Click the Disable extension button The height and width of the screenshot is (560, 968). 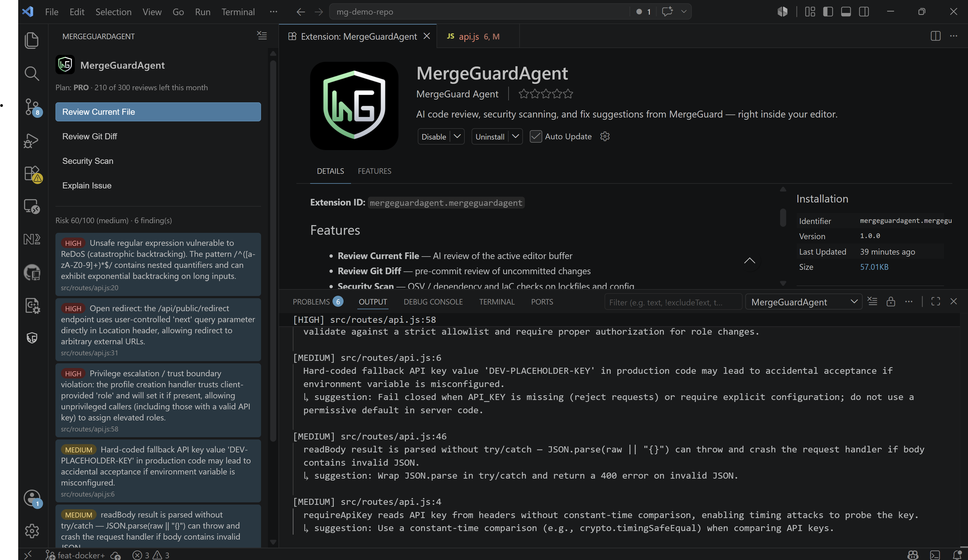434,136
